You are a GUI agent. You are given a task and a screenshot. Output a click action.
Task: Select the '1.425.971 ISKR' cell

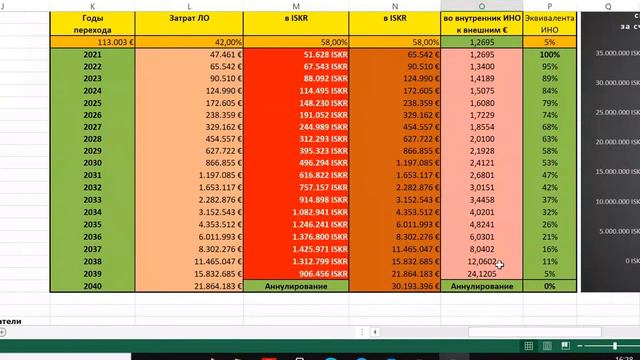pos(296,249)
